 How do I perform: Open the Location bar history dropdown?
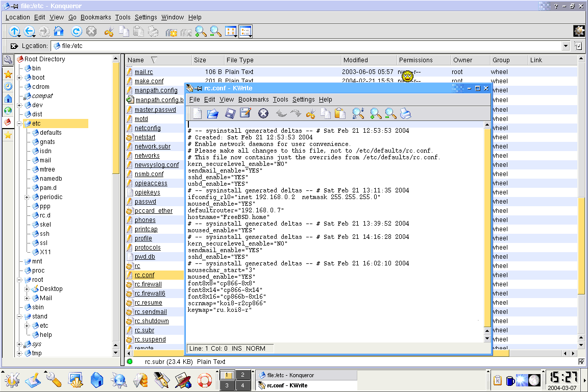pos(566,46)
